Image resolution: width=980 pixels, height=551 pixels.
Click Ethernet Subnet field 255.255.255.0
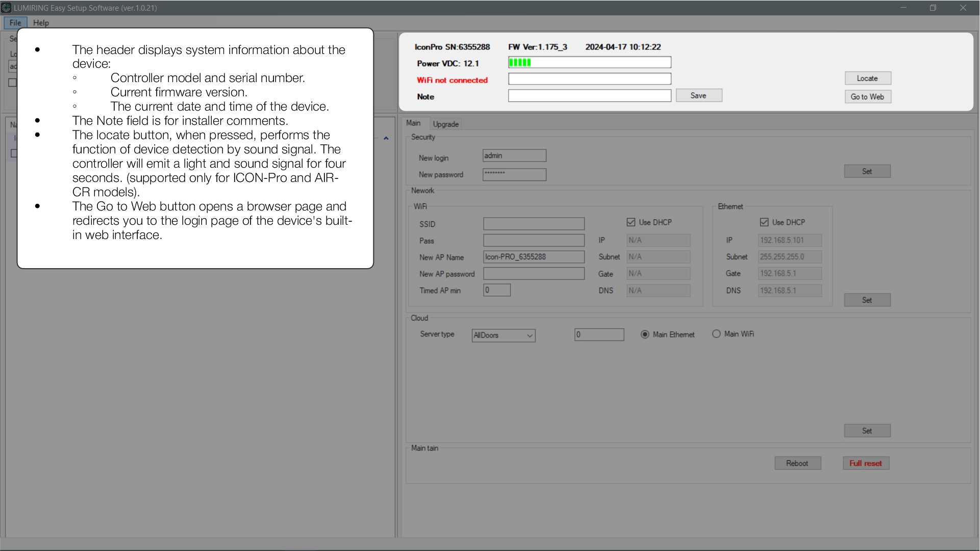[x=790, y=256]
